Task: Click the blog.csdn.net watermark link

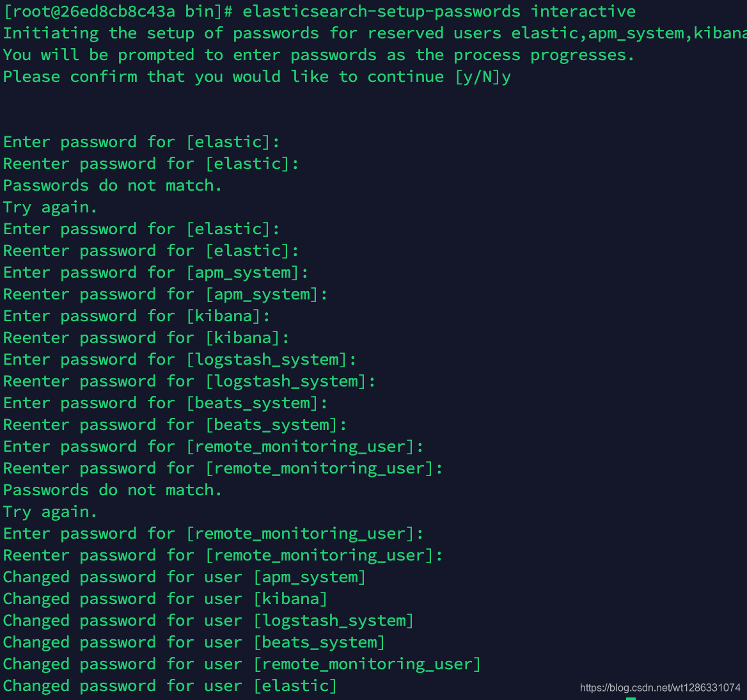Action: pyautogui.click(x=660, y=688)
